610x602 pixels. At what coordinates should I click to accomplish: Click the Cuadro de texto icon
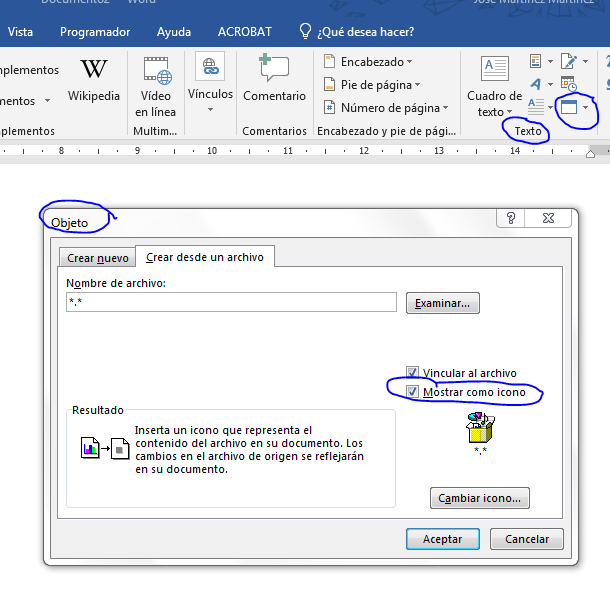click(x=494, y=68)
